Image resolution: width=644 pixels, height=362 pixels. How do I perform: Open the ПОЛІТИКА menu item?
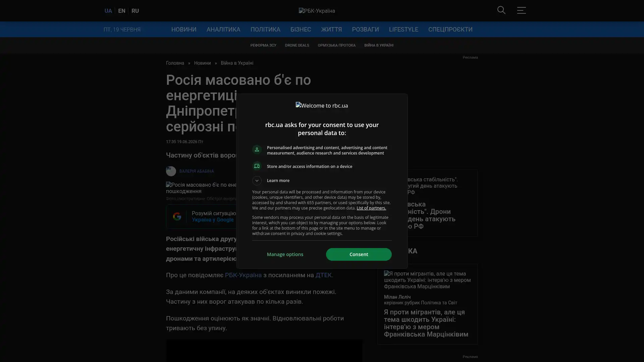[265, 29]
